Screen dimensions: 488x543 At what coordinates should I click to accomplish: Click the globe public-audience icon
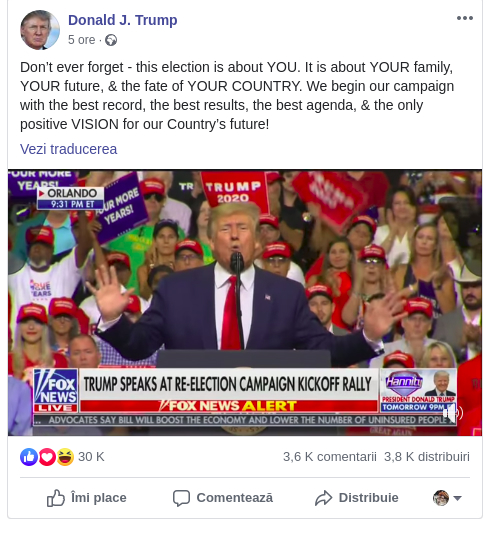[111, 40]
